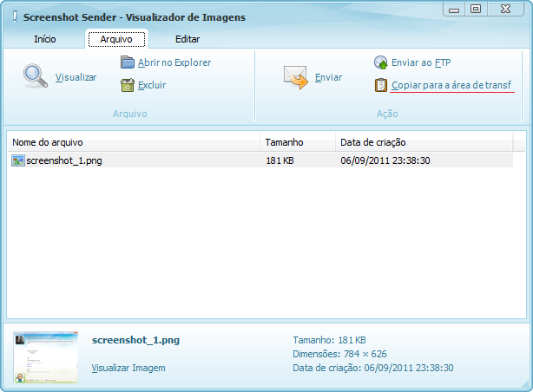This screenshot has height=392, width=533.
Task: Click Copiar para a área de transf
Action: pos(451,85)
